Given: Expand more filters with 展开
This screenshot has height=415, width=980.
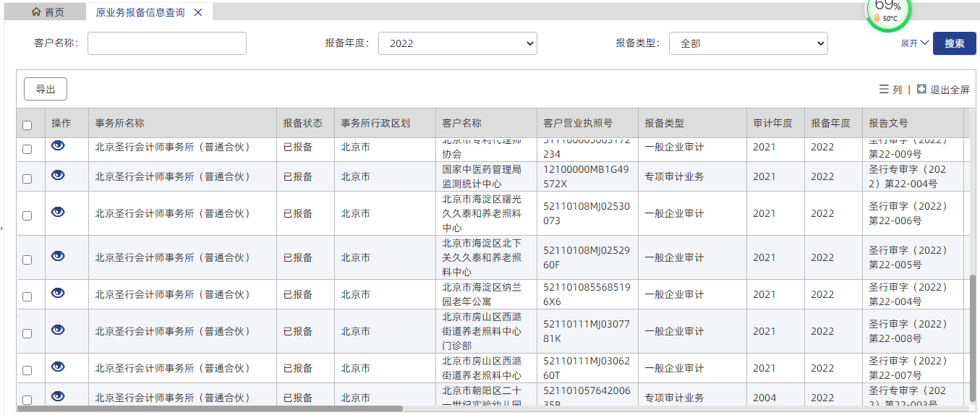Looking at the screenshot, I should tap(914, 43).
